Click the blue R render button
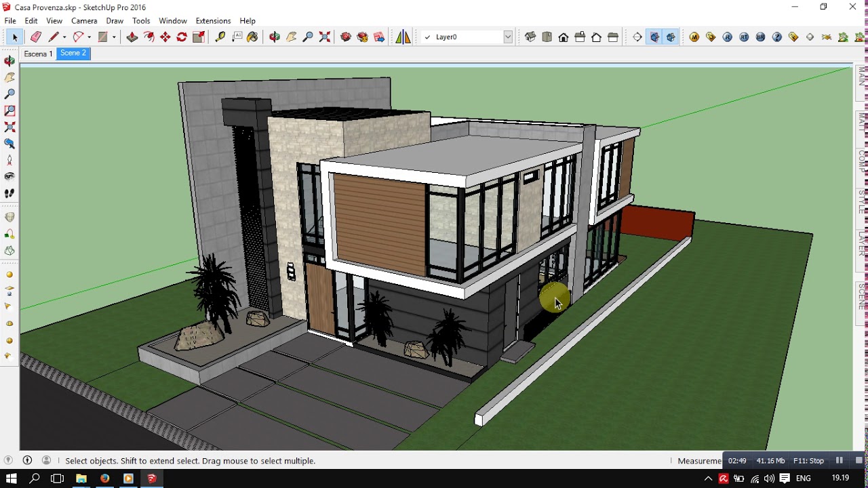Image resolution: width=868 pixels, height=488 pixels. point(728,37)
